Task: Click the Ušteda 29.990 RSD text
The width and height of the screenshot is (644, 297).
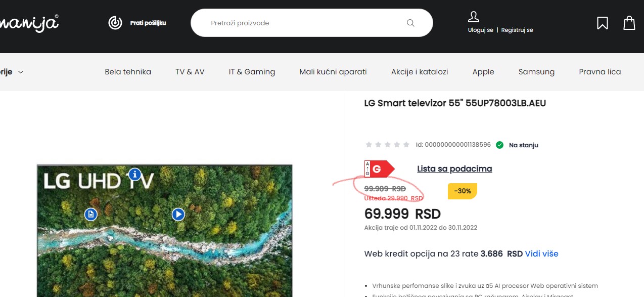Action: tap(394, 198)
